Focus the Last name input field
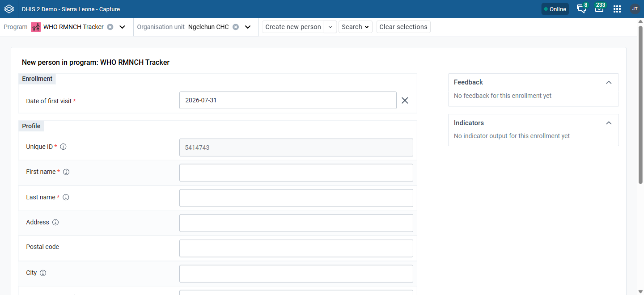The image size is (644, 295). [x=296, y=198]
